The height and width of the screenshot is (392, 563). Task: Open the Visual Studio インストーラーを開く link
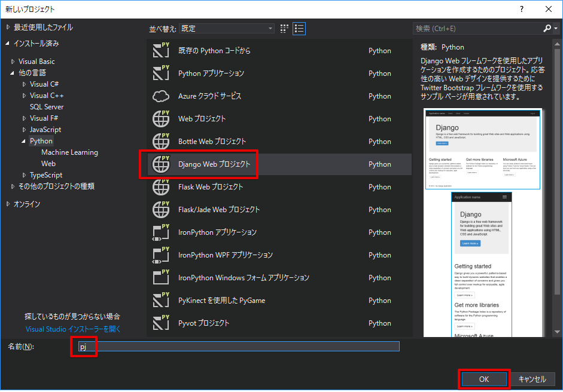(x=73, y=329)
